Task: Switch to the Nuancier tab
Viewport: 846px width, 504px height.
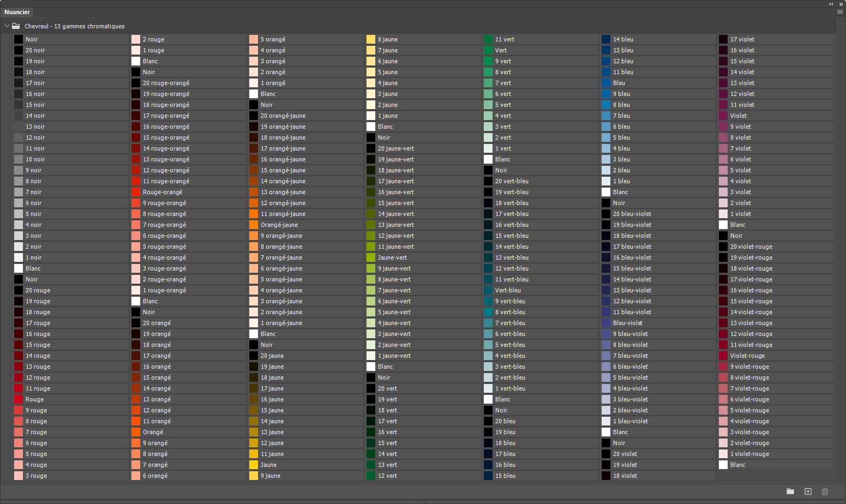Action: coord(17,12)
